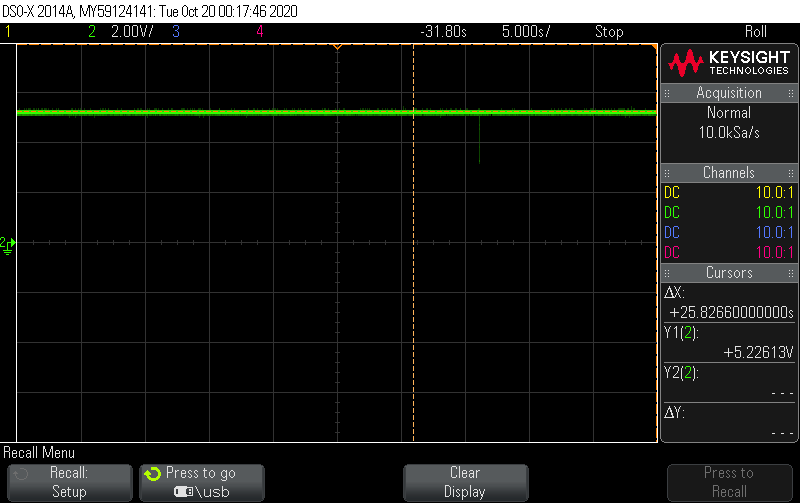Image resolution: width=800 pixels, height=503 pixels.
Task: Click the ΔY cursor label
Action: (673, 413)
